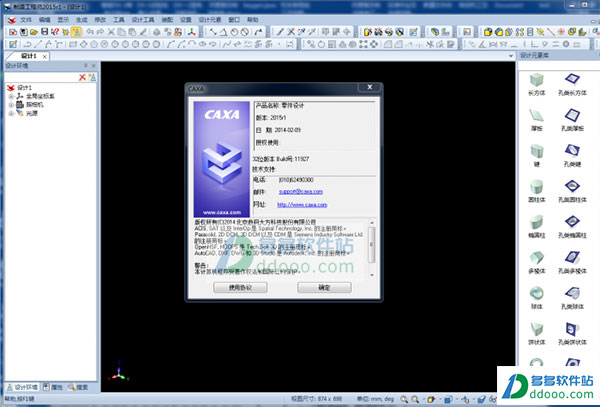This screenshot has width=600, height=407.
Task: Select the 孔类厚板 element in library
Action: 572,120
